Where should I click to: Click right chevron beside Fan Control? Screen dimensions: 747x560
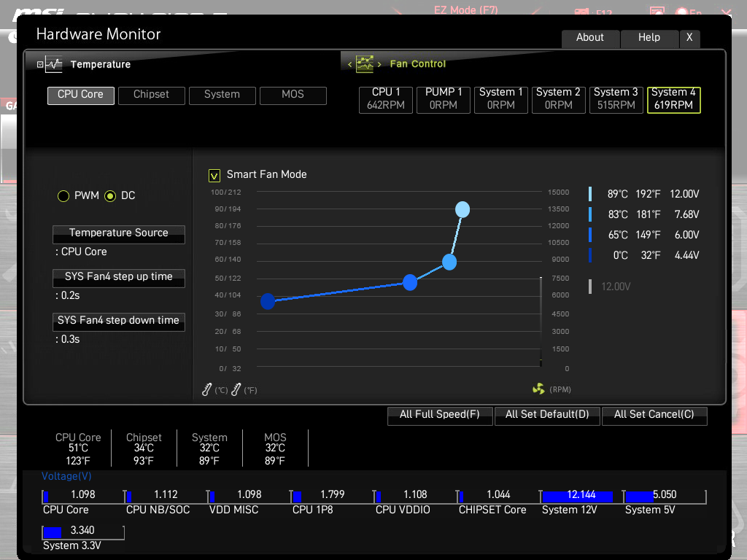tap(379, 64)
